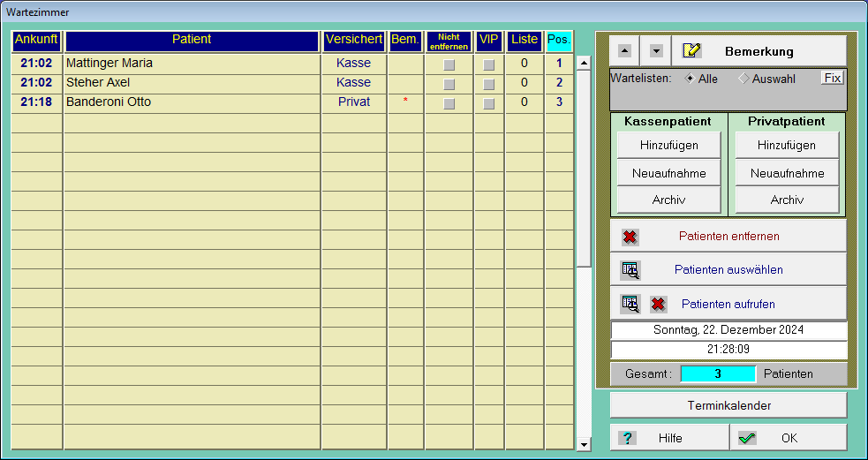Open Archiv under Privatpatient
Viewport: 868px width, 460px height.
[x=786, y=200]
